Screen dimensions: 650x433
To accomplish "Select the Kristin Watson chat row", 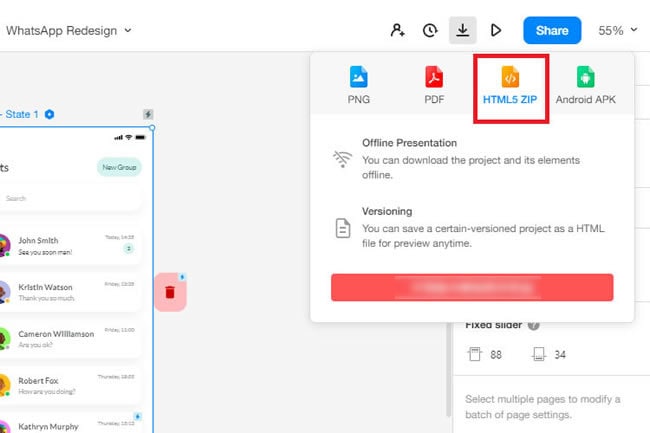I will 70,292.
